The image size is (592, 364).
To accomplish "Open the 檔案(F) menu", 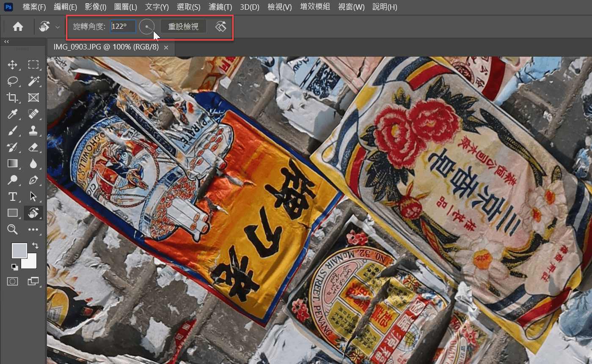I will pyautogui.click(x=34, y=7).
